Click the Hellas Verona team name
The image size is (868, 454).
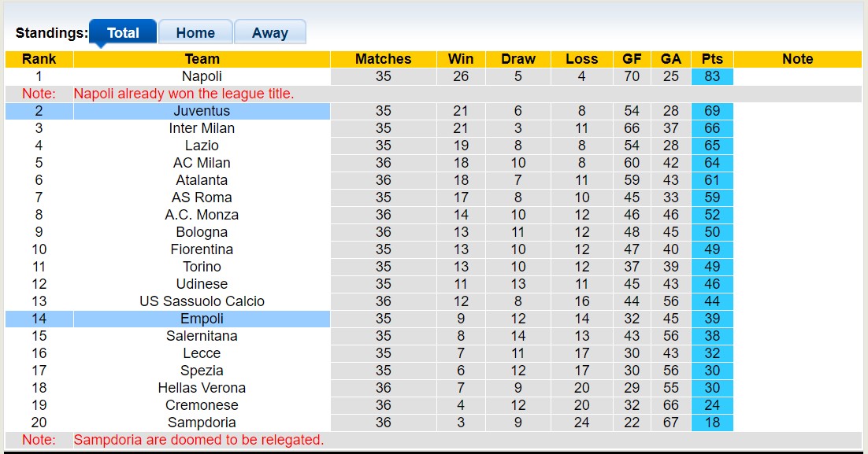click(202, 388)
